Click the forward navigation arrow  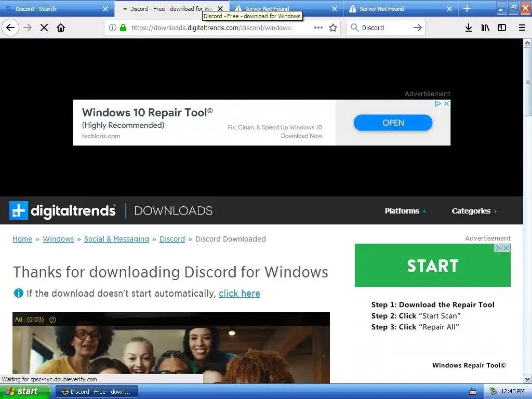point(28,28)
